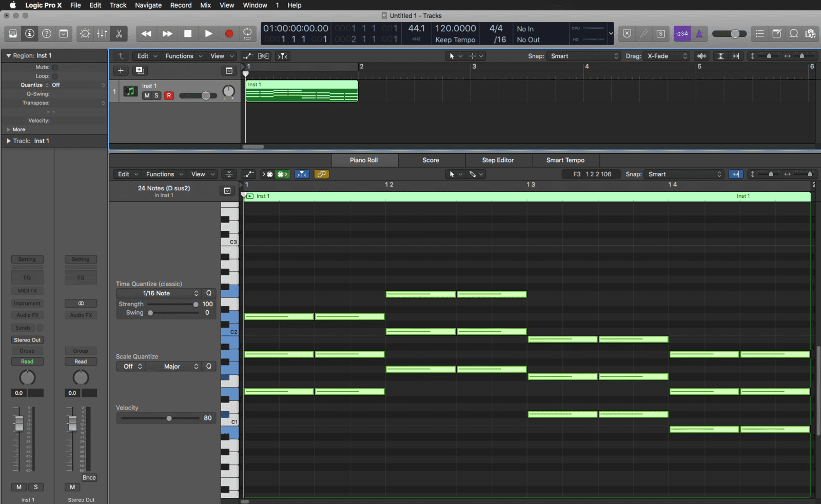Start playback with Play button
Image resolution: width=821 pixels, height=504 pixels.
coord(208,34)
